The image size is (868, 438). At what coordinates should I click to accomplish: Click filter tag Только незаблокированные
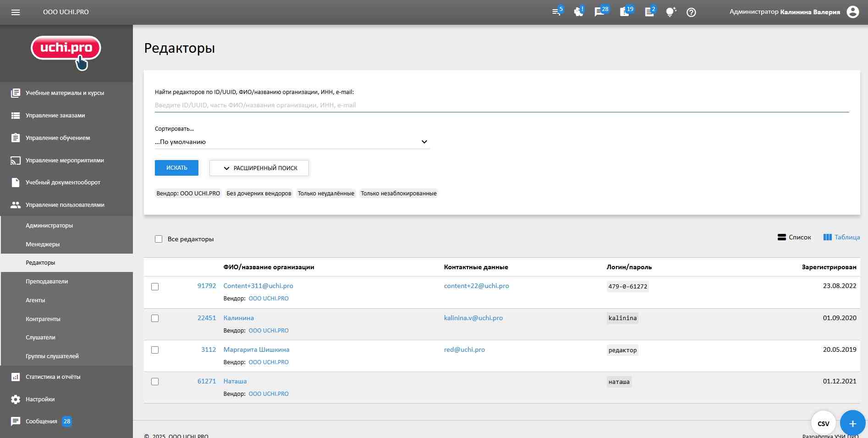pos(398,194)
